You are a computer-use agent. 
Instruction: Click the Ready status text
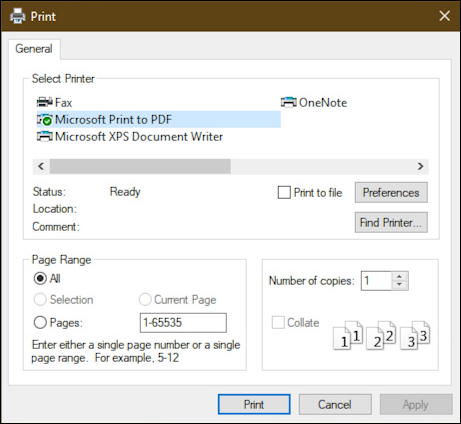tap(125, 192)
